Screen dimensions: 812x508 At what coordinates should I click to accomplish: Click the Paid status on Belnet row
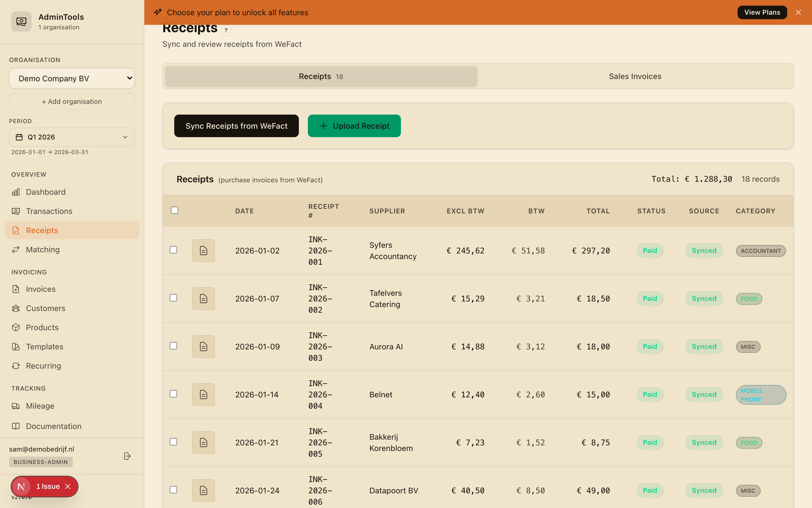(x=650, y=395)
